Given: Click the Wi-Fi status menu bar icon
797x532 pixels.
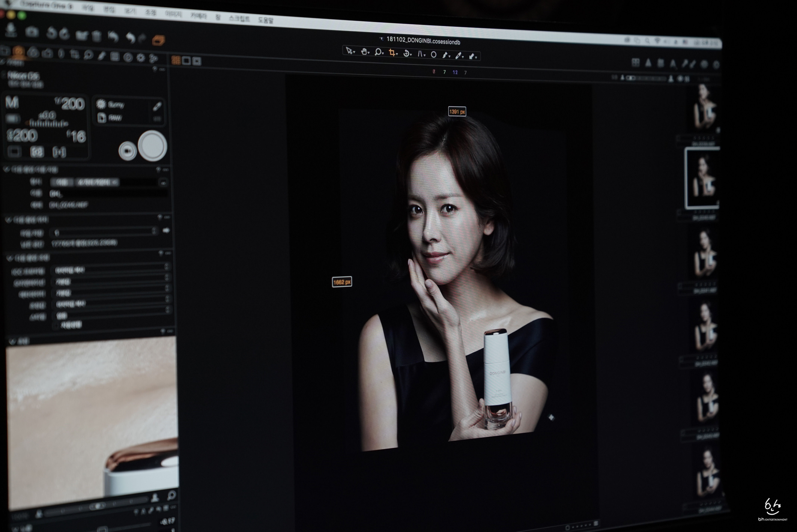Looking at the screenshot, I should tap(658, 41).
